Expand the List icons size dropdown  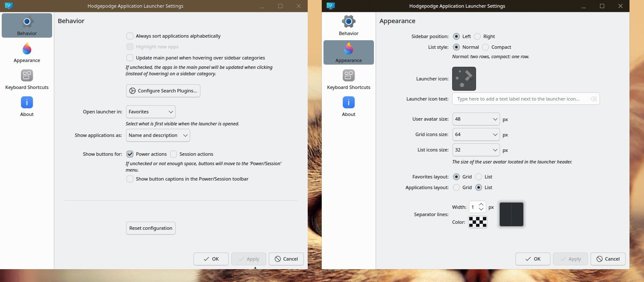476,150
